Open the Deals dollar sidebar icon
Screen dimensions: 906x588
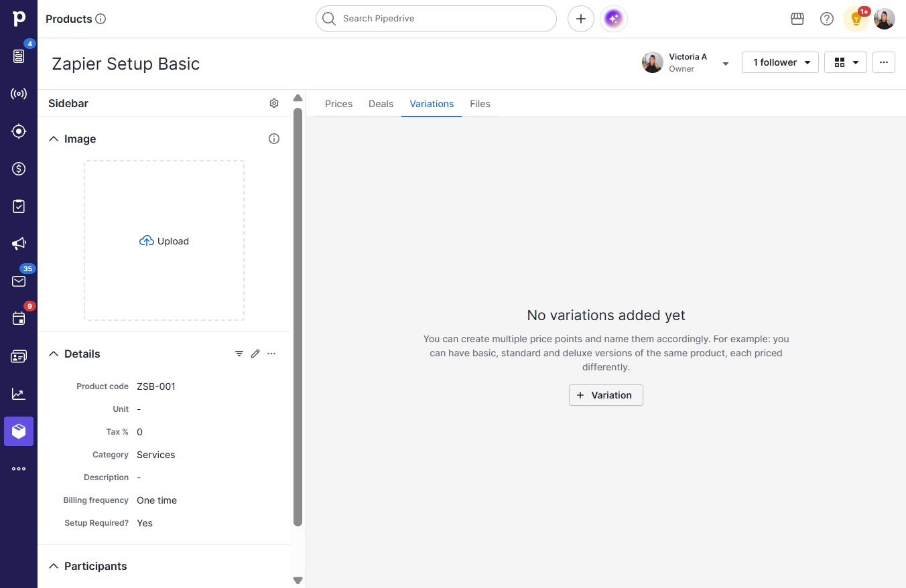tap(19, 169)
